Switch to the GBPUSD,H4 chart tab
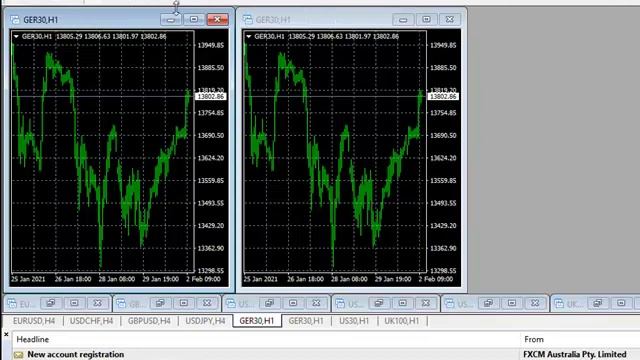This screenshot has width=640, height=360. point(149,321)
